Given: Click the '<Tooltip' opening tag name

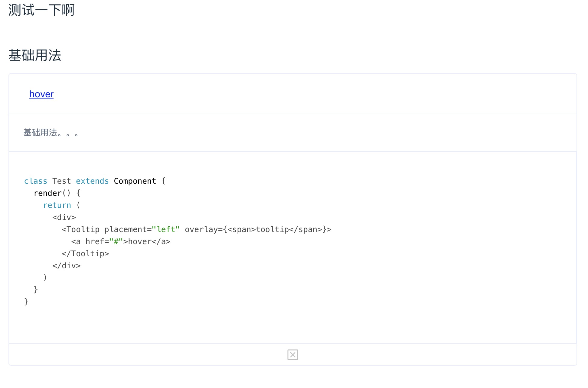Looking at the screenshot, I should pyautogui.click(x=81, y=229).
